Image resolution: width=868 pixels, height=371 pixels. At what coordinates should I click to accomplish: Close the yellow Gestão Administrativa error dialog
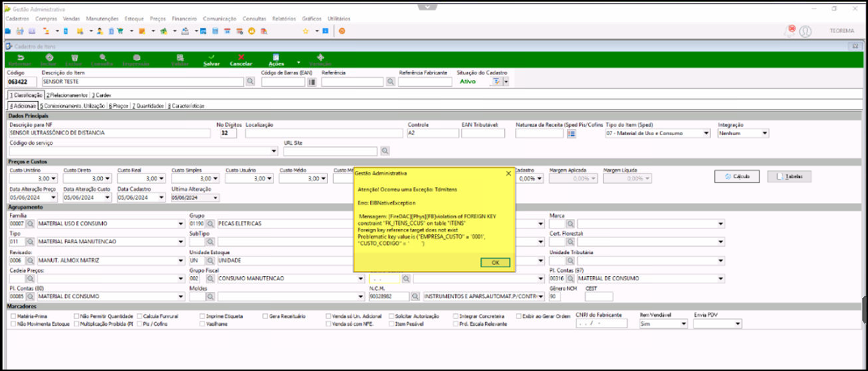click(509, 173)
